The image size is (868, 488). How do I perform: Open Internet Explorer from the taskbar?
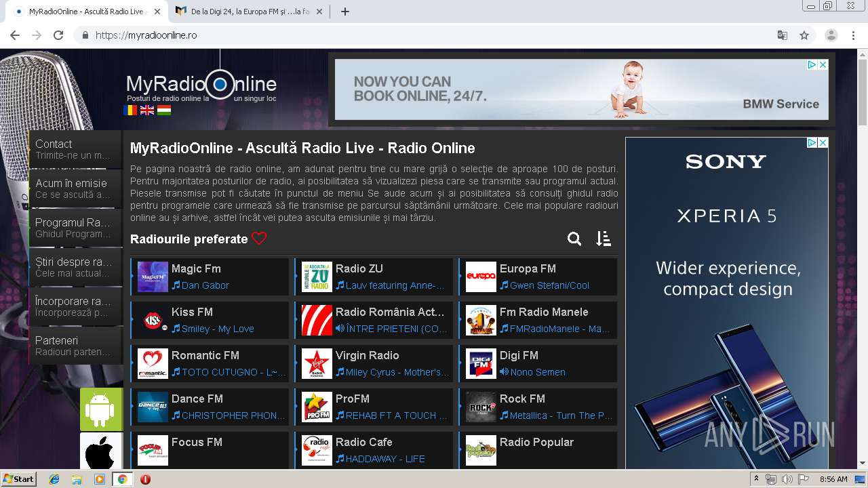(54, 479)
